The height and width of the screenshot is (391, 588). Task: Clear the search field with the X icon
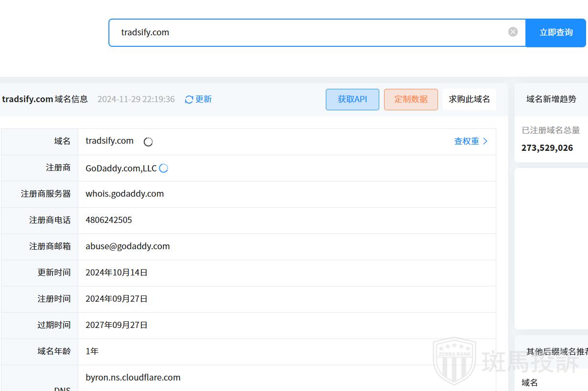point(513,32)
